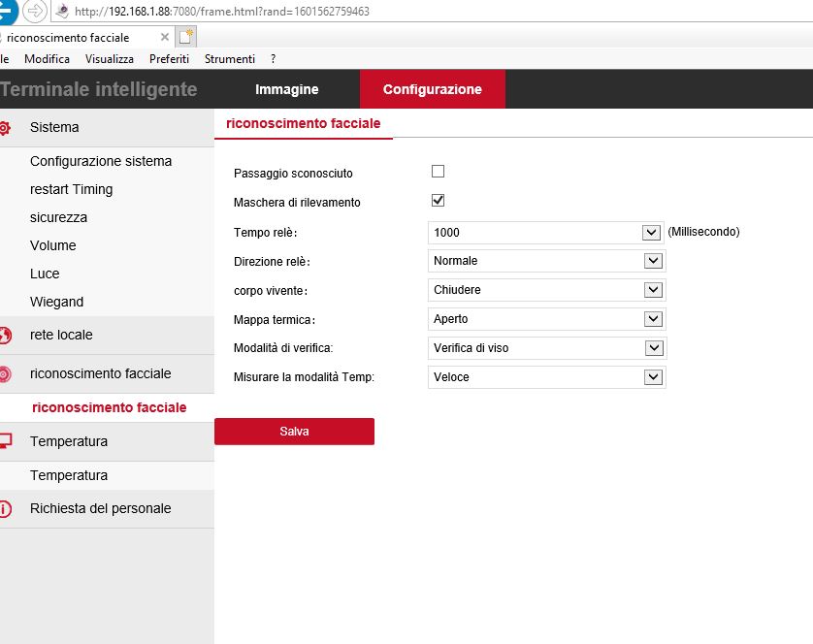The height and width of the screenshot is (644, 813).
Task: Click the riconoscimento facciale section icon
Action: [5, 373]
